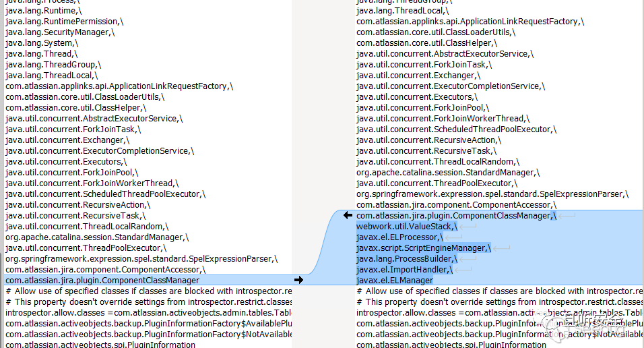Select the line 'webwork.util.ValueStack,\'

click(x=407, y=226)
